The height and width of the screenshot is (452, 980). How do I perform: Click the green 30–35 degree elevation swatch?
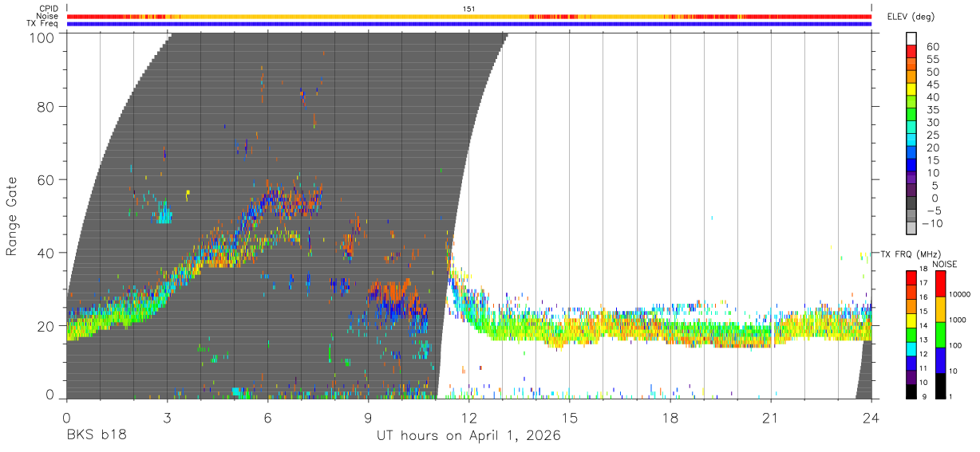pyautogui.click(x=911, y=115)
